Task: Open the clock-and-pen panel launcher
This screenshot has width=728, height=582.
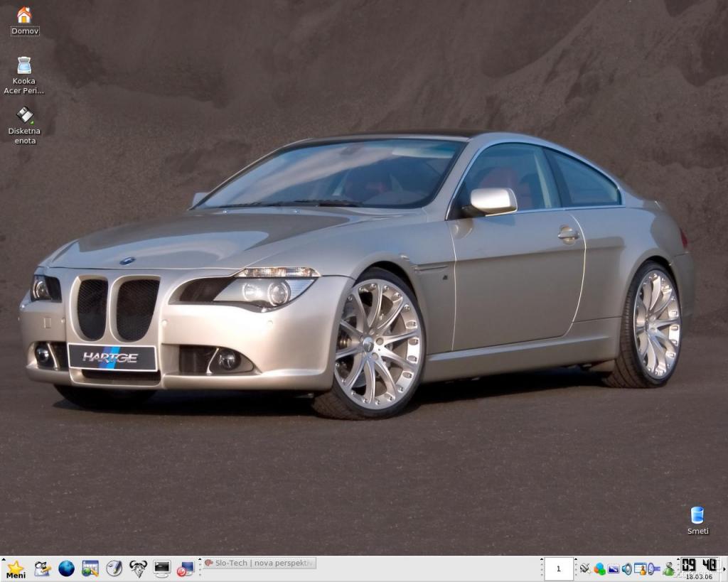Action: click(x=114, y=568)
